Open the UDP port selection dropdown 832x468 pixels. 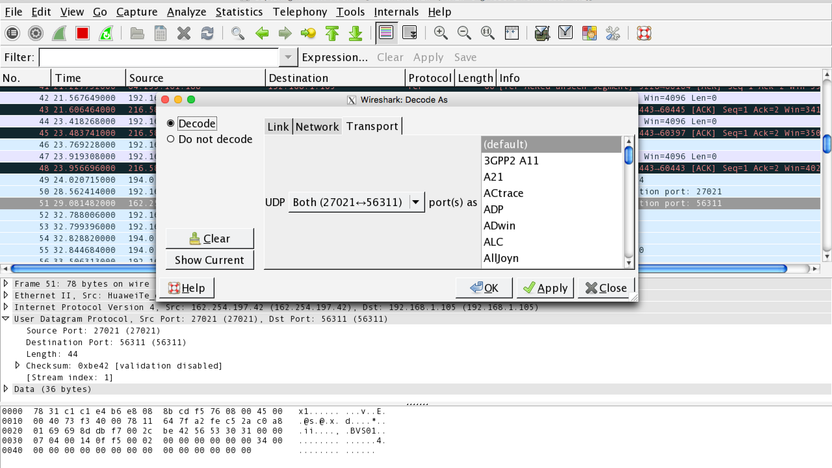click(x=356, y=202)
